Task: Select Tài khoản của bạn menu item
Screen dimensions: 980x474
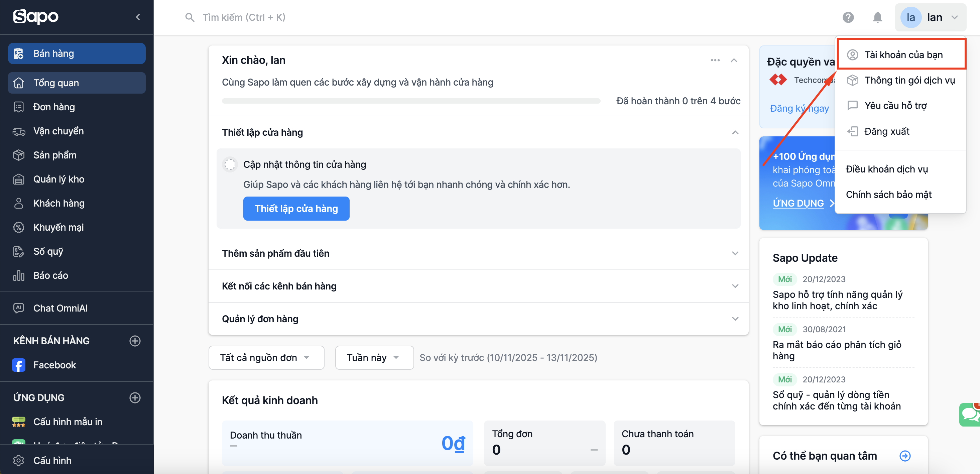Action: coord(903,55)
